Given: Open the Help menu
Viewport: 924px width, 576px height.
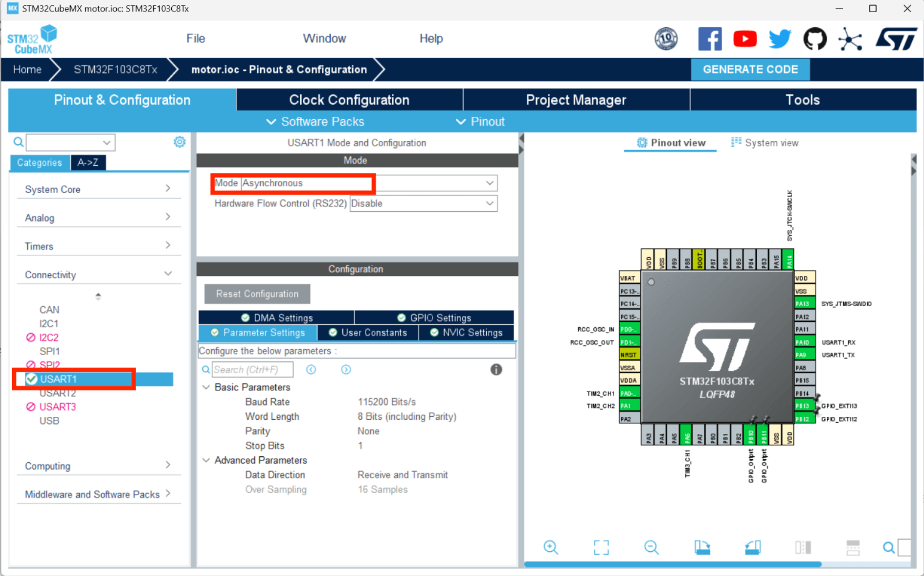Looking at the screenshot, I should coord(431,38).
